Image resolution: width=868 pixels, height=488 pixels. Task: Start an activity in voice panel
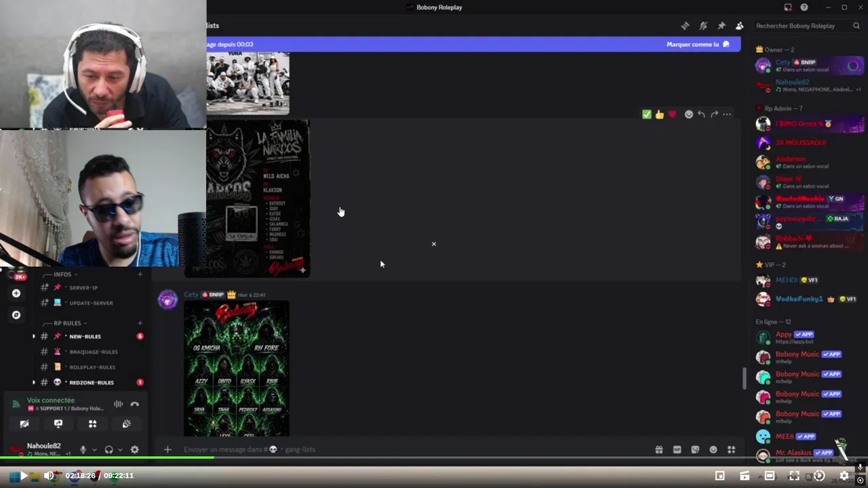(92, 424)
